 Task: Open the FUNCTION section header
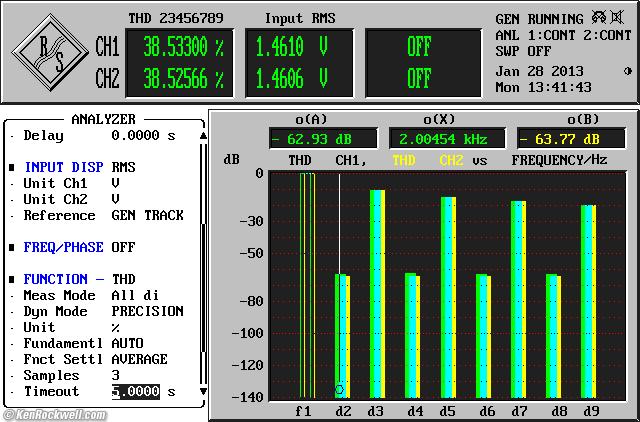64,279
